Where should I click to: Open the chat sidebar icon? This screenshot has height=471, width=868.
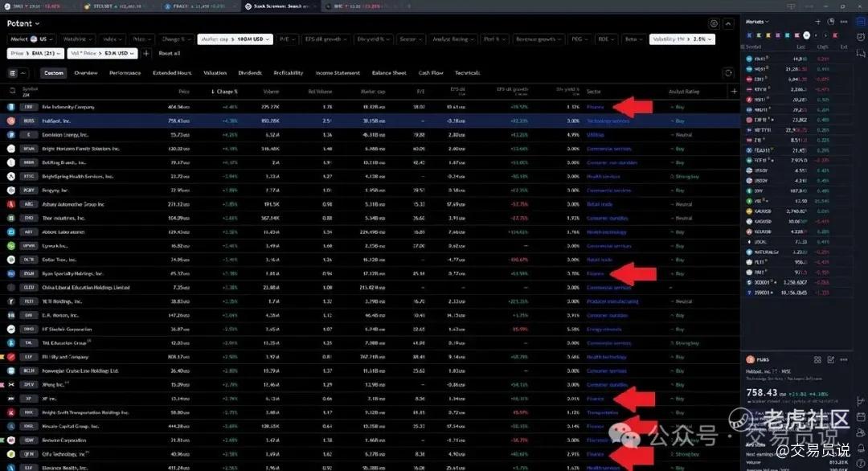(x=861, y=54)
